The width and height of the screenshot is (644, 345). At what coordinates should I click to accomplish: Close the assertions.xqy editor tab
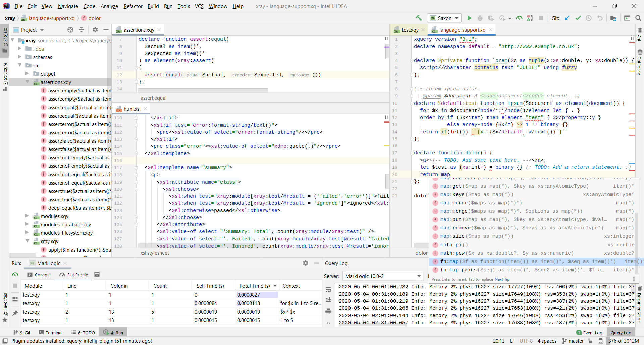[x=159, y=30]
